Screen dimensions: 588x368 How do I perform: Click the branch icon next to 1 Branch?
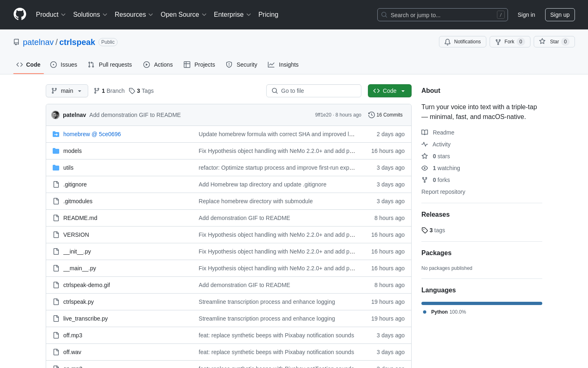point(97,91)
